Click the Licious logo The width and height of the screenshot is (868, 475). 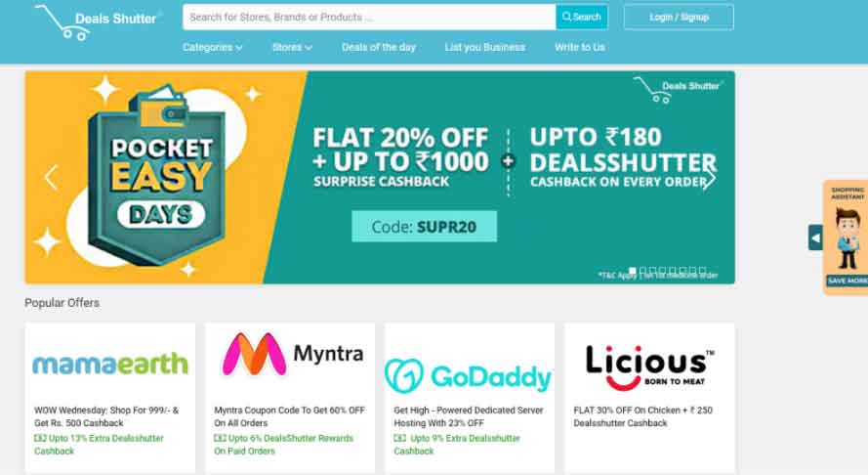(649, 367)
